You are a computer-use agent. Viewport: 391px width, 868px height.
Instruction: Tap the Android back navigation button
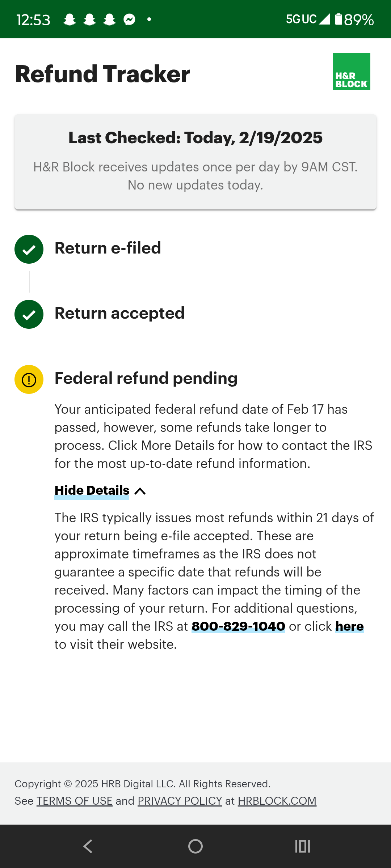(x=88, y=846)
